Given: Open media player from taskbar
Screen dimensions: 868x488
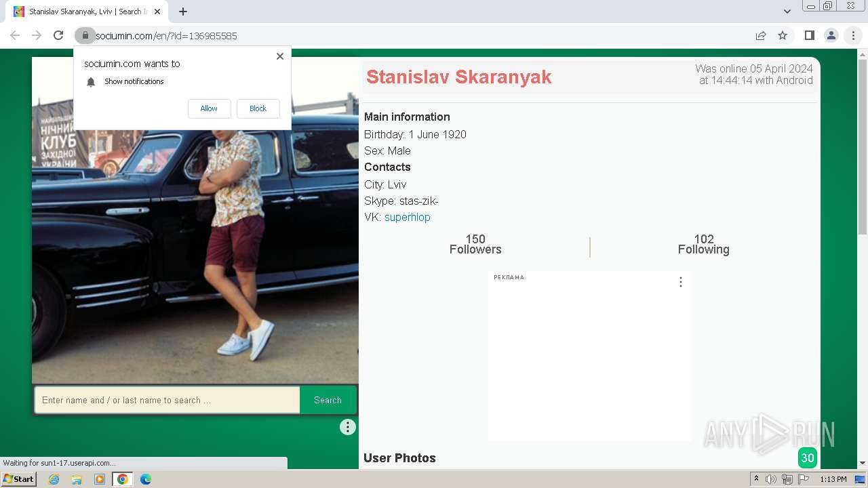Looking at the screenshot, I should click(x=100, y=479).
